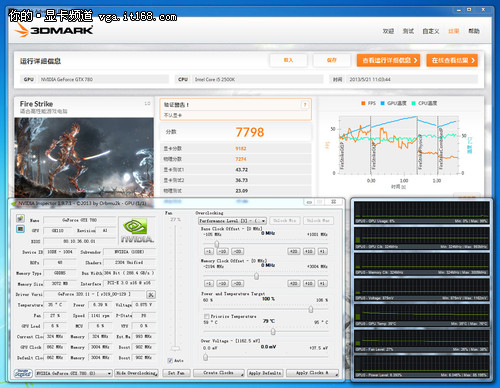The image size is (500, 388).
Task: Open the question mark help on validation warning
Action: click(x=305, y=105)
